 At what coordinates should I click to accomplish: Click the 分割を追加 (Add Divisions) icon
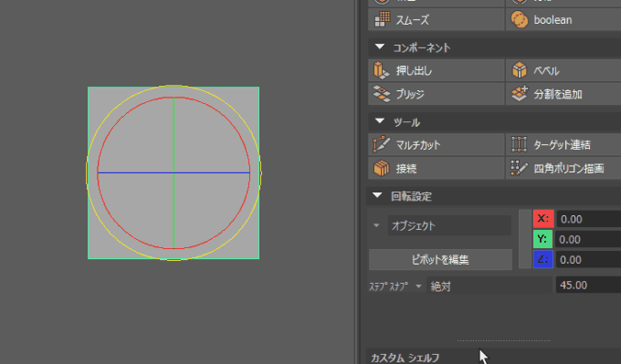[x=520, y=94]
